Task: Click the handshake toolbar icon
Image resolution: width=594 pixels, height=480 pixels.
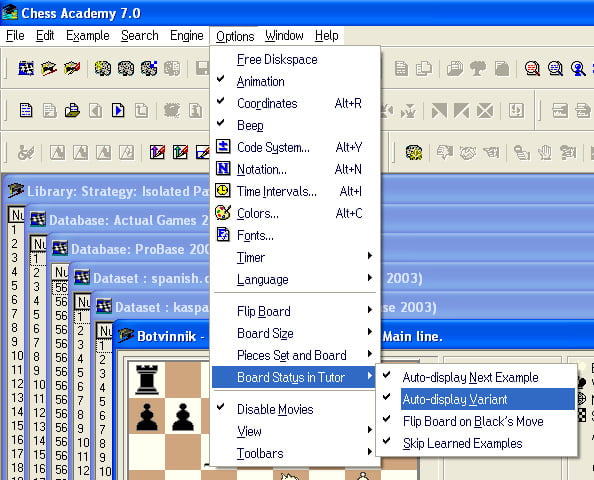Action: 468,152
